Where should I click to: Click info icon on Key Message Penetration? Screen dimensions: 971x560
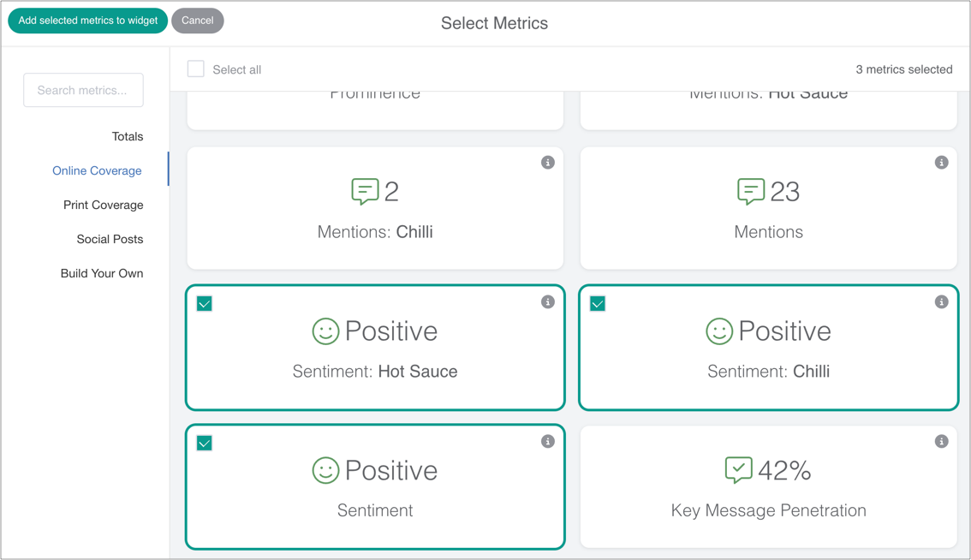(941, 442)
